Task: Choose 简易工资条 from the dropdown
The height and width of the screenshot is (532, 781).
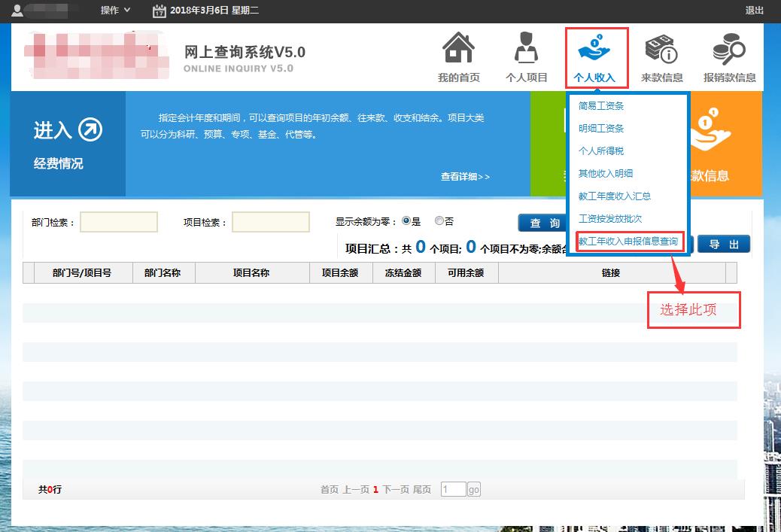Action: 600,106
